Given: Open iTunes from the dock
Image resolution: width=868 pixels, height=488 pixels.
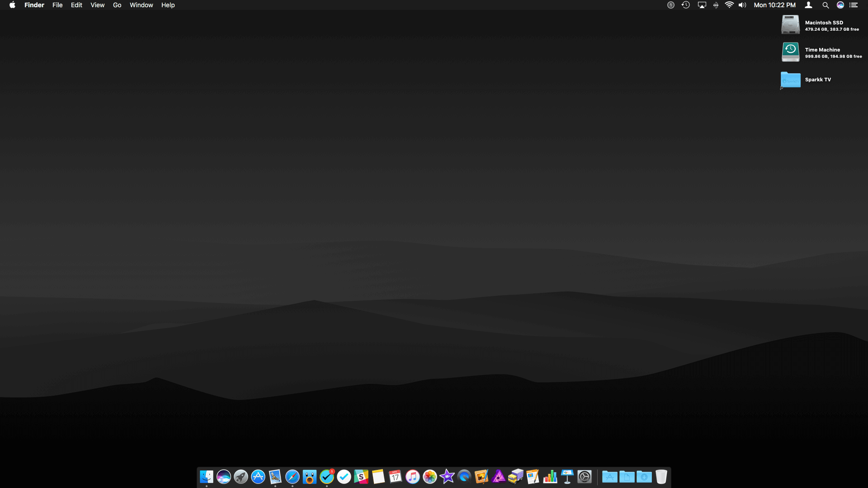Looking at the screenshot, I should click(x=412, y=477).
